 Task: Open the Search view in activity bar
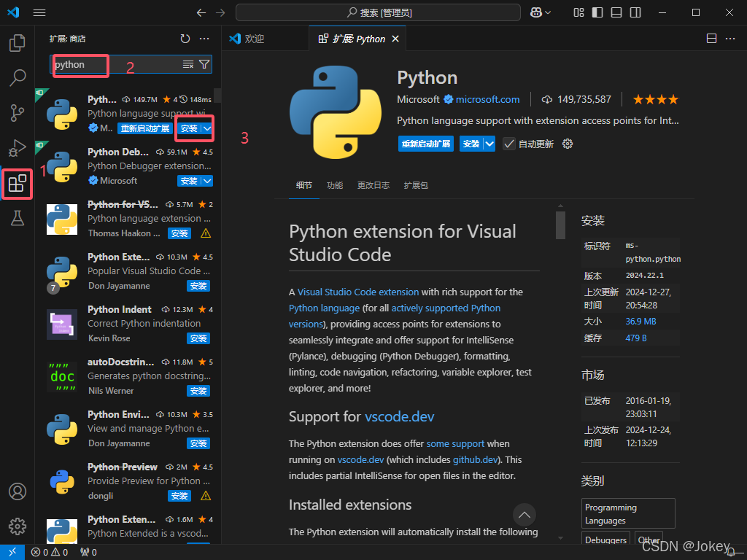tap(18, 77)
